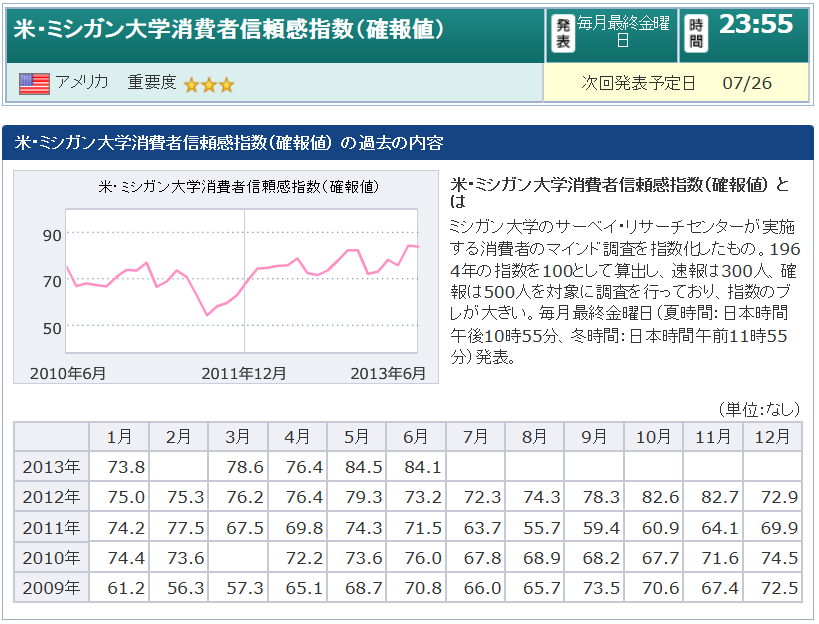
Task: Click the 時間 badge icon
Action: (x=696, y=33)
